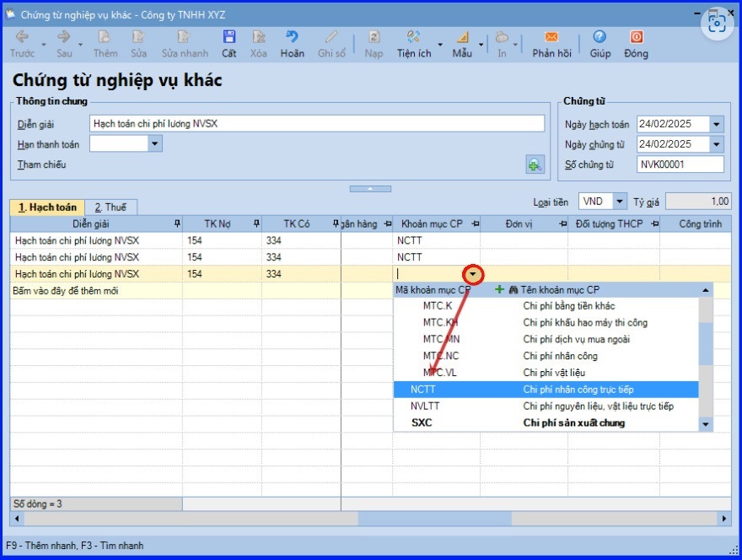Click the Mẫu template icon
The width and height of the screenshot is (742, 560).
pyautogui.click(x=462, y=38)
